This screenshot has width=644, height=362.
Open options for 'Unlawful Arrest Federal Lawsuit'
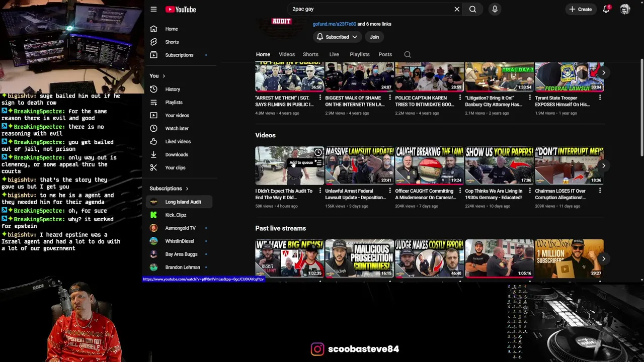click(390, 191)
